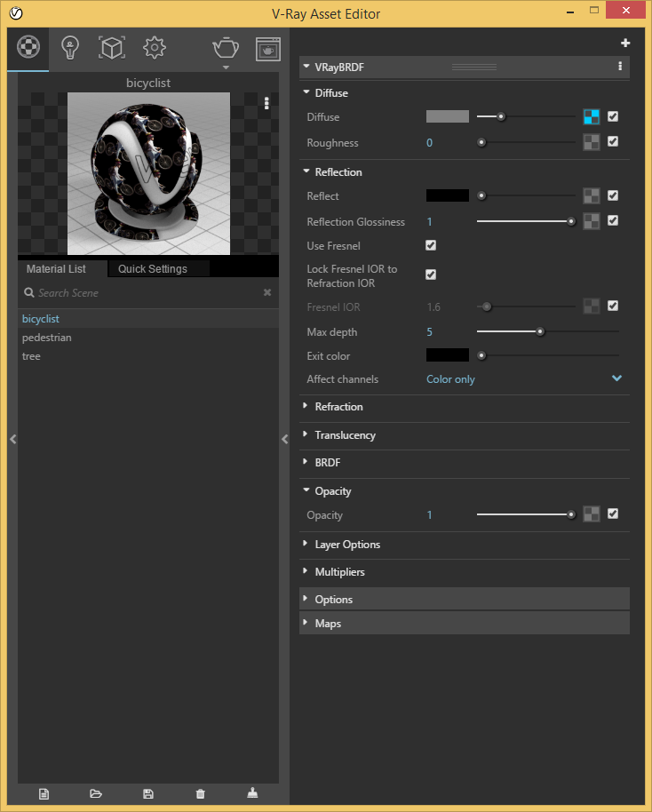Open Reflection Glossiness texture map slot
652x812 pixels.
coord(592,221)
